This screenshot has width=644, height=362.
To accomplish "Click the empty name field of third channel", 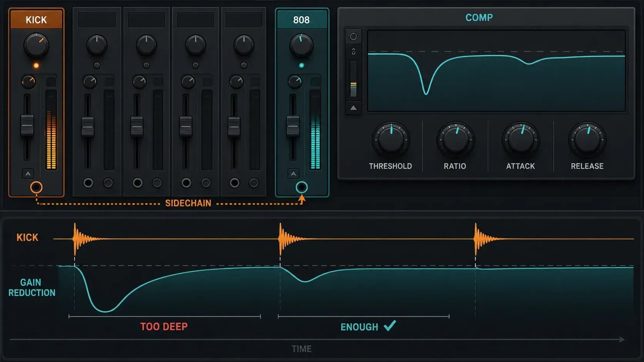I will pyautogui.click(x=146, y=20).
